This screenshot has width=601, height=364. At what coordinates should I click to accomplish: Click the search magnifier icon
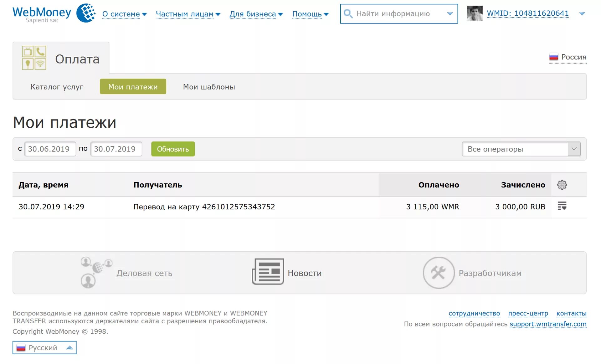(348, 14)
